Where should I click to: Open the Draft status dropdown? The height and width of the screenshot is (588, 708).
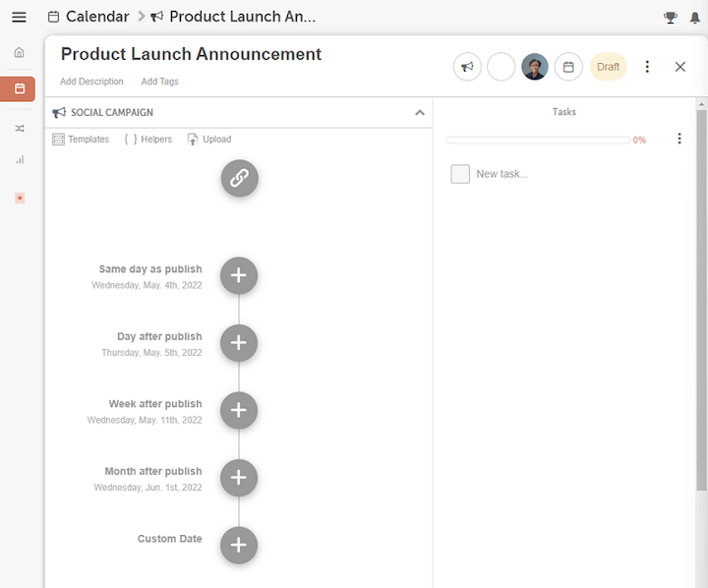tap(608, 67)
